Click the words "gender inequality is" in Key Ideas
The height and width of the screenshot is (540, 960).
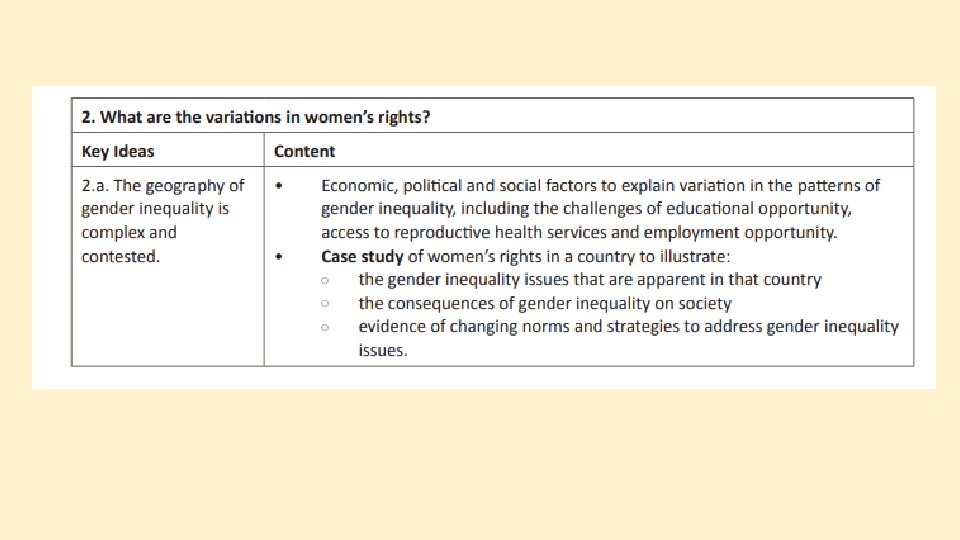point(155,209)
